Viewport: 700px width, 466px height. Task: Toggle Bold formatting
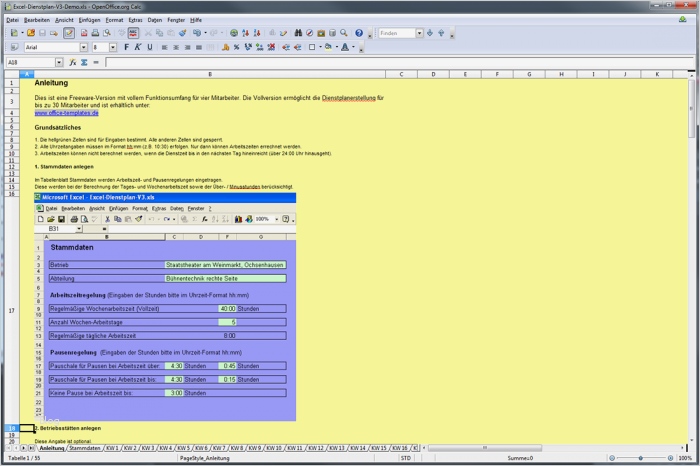point(125,47)
